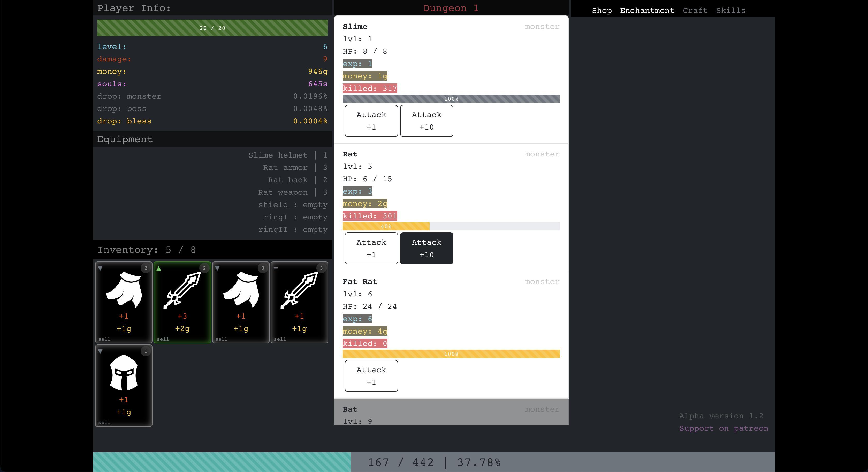Click the Slime helmet equipment slot
868x472 pixels.
(287, 155)
